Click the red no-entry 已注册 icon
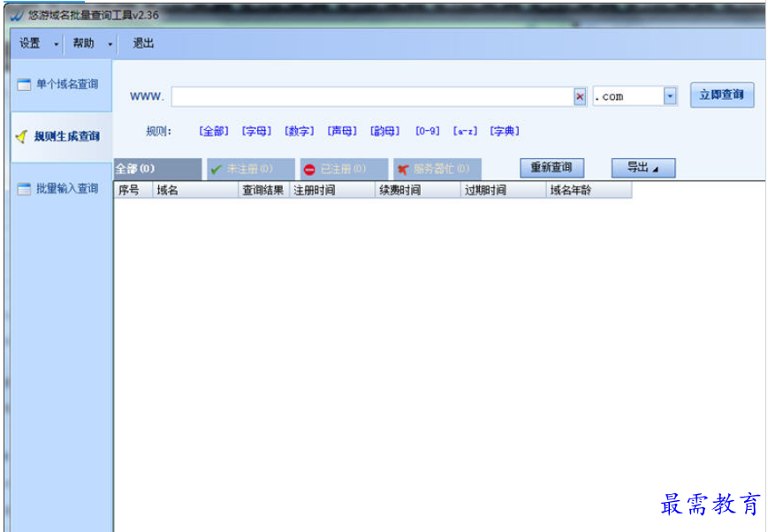Screen dimensions: 768x532 tap(309, 170)
